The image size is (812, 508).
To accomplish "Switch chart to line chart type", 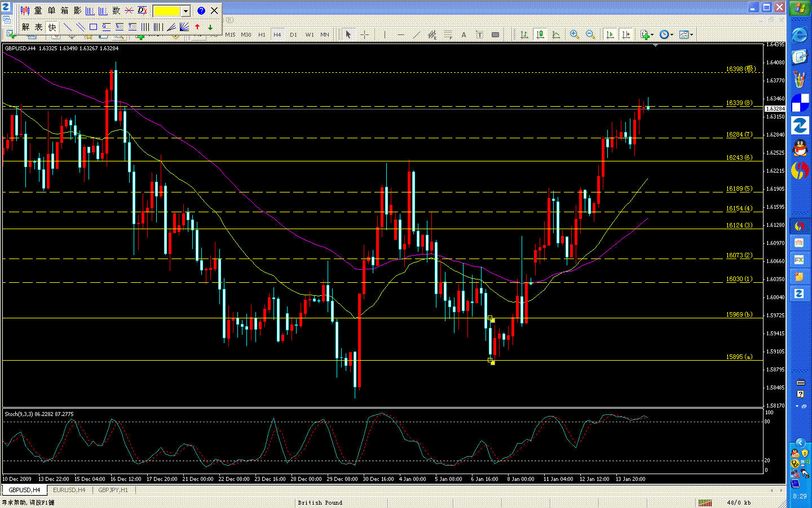I will [x=556, y=35].
